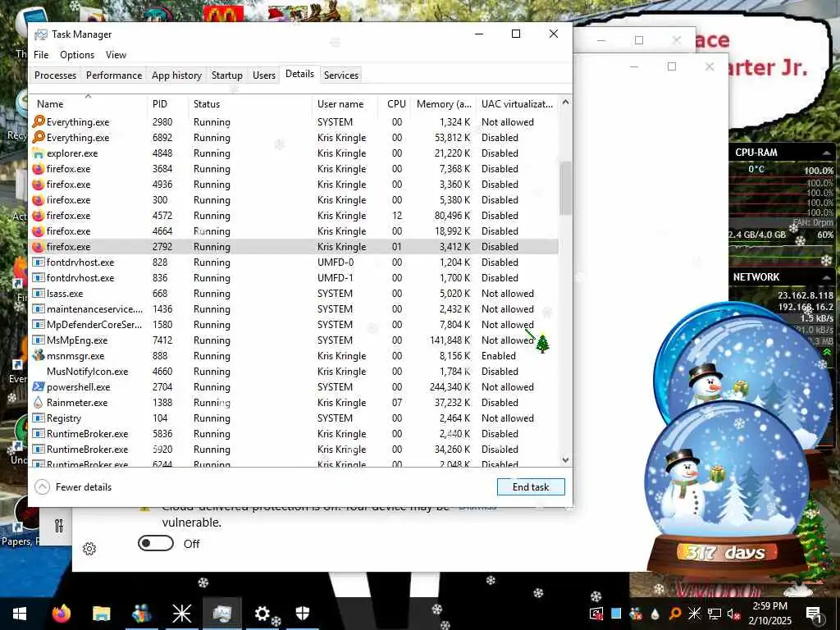Viewport: 840px width, 630px height.
Task: Click the Rainmeter.exe droplet icon
Action: [x=38, y=402]
